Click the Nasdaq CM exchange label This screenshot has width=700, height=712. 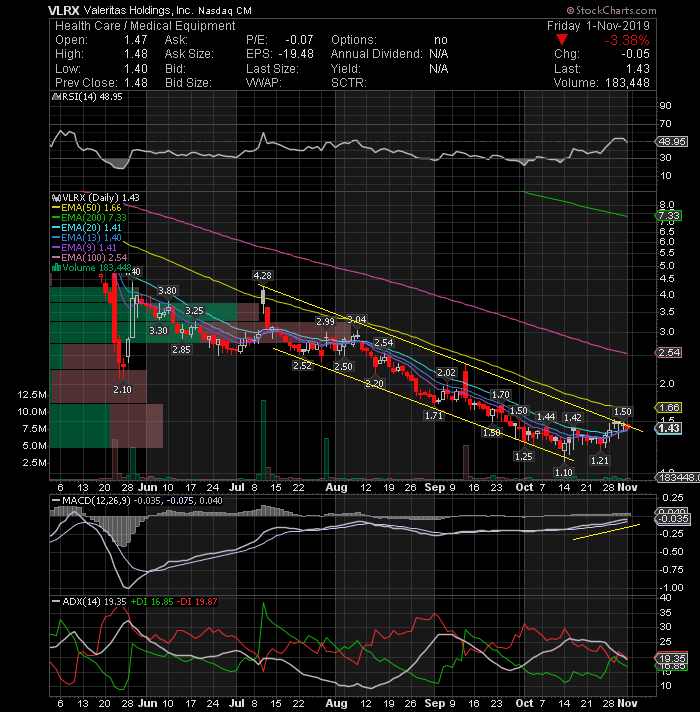(225, 10)
